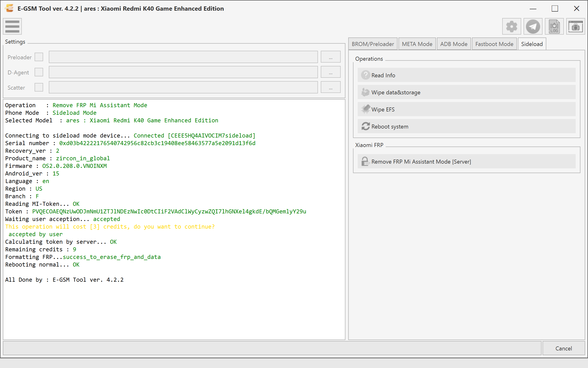The height and width of the screenshot is (368, 588).
Task: Start Wipe data&storage operation
Action: coord(466,92)
